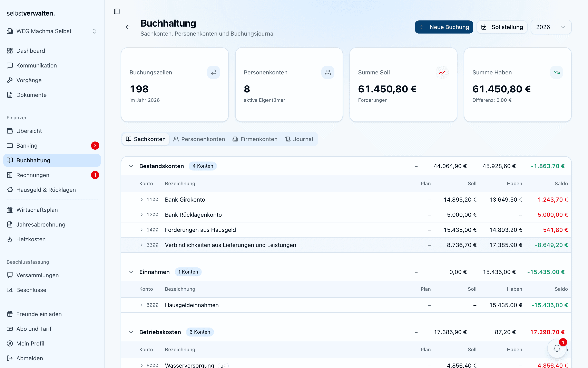Click the Rechnungen receipt icon
The width and height of the screenshot is (588, 368).
[10, 175]
